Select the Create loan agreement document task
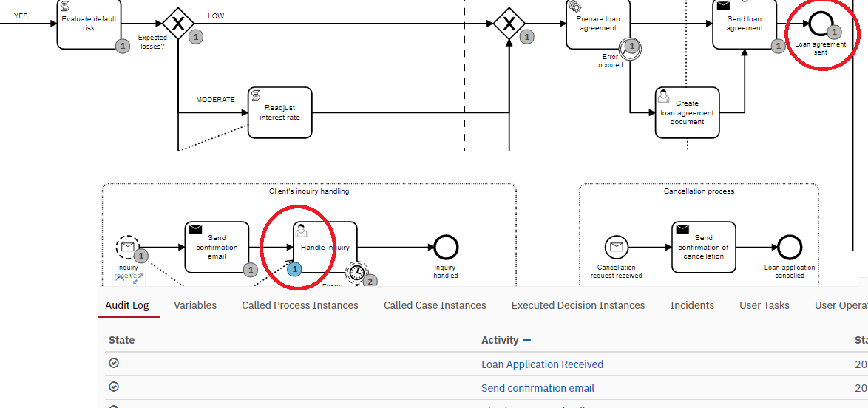868x408 pixels. (x=687, y=112)
